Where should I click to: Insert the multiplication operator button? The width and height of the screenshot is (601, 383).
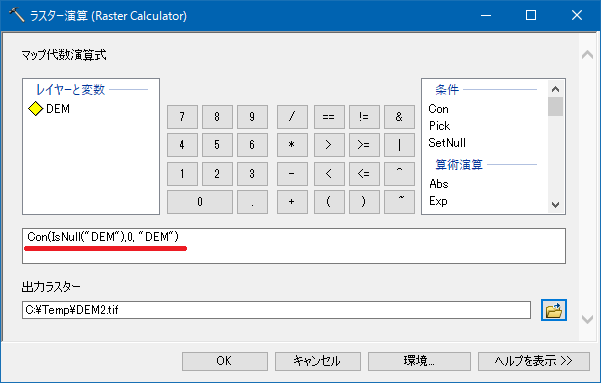coord(292,145)
